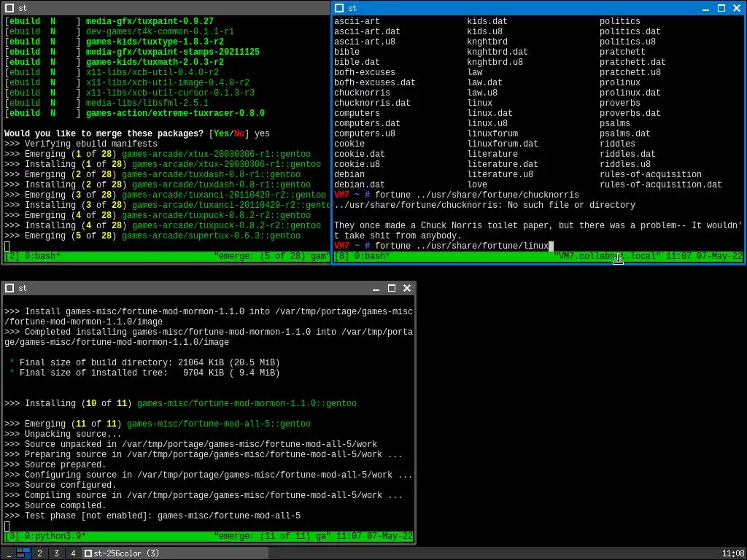Image resolution: width=747 pixels, height=560 pixels.
Task: Click prolinux.dat in the file listing
Action: 630,93
